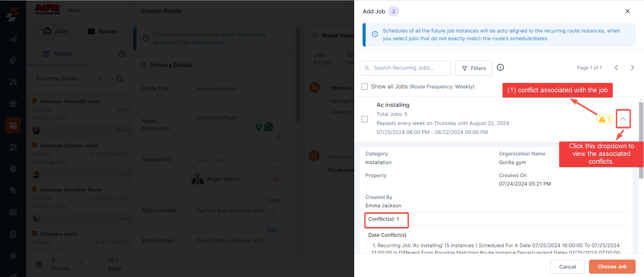The image size is (644, 277).
Task: Open the users icon in sidebar
Action: (x=13, y=147)
